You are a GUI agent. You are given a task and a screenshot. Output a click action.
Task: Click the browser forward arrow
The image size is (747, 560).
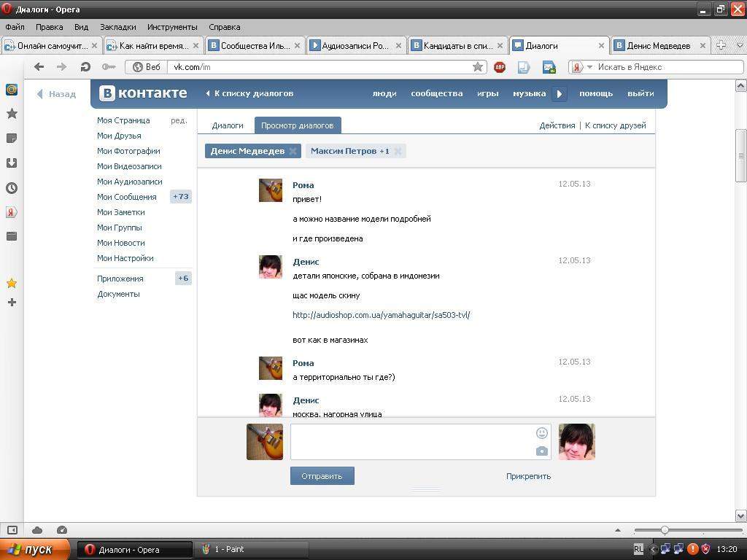61,67
